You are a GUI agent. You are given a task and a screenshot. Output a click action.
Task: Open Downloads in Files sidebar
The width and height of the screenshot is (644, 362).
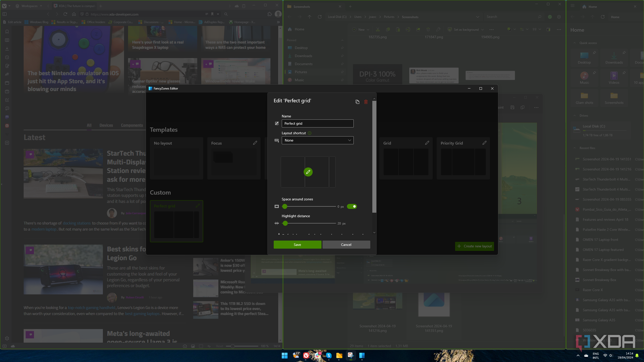(x=303, y=56)
